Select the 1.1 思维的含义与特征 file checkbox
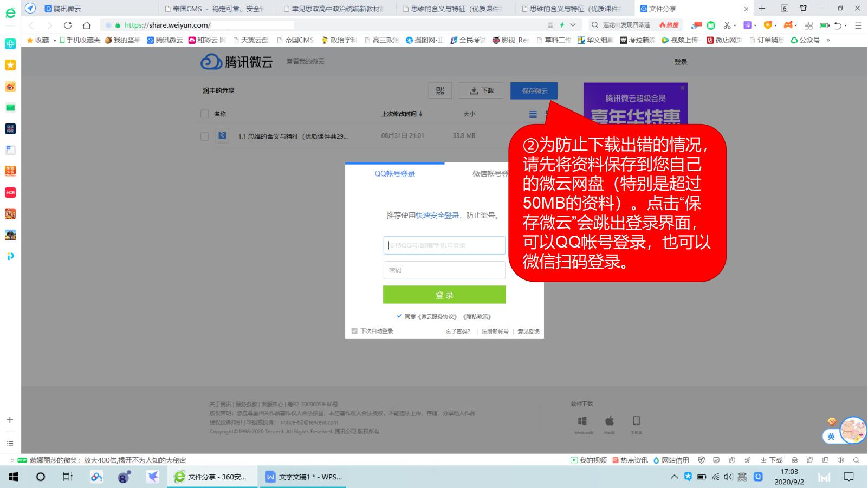Viewport: 868px width, 488px height. tap(204, 136)
